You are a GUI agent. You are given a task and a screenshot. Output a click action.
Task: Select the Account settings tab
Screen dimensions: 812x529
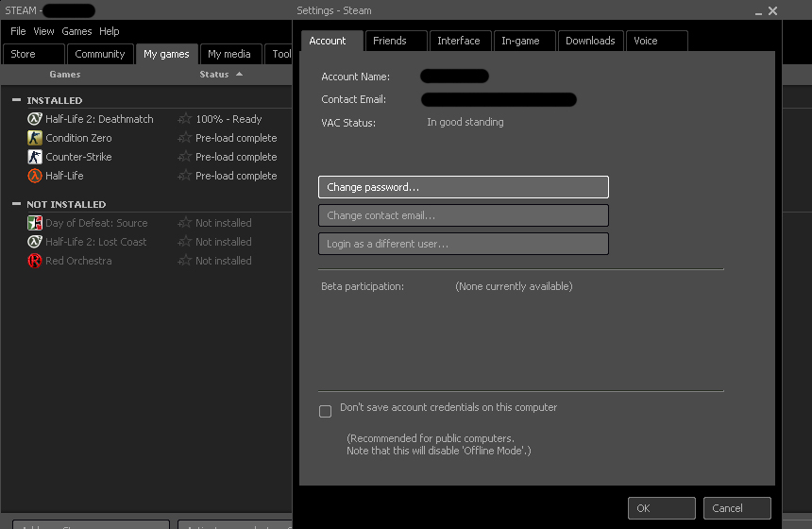click(332, 41)
